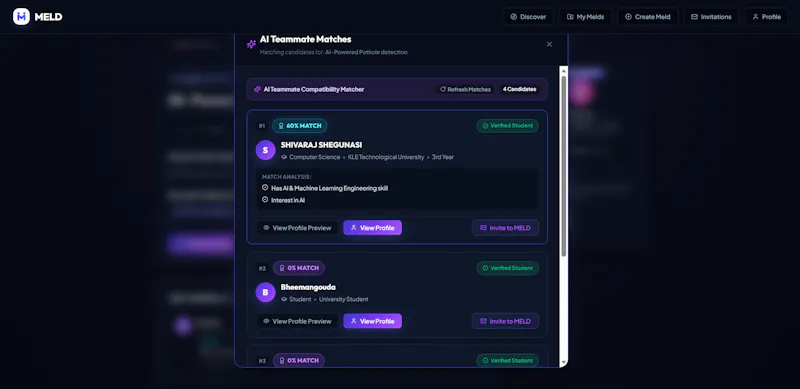Click the MELD logo icon

[21, 16]
